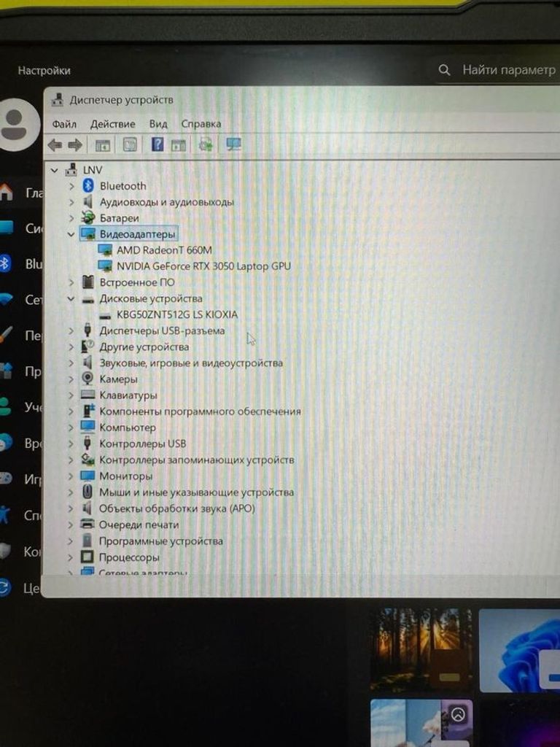The width and height of the screenshot is (560, 747).
Task: Click the Встроенное ПО firmware icon
Action: point(87,282)
